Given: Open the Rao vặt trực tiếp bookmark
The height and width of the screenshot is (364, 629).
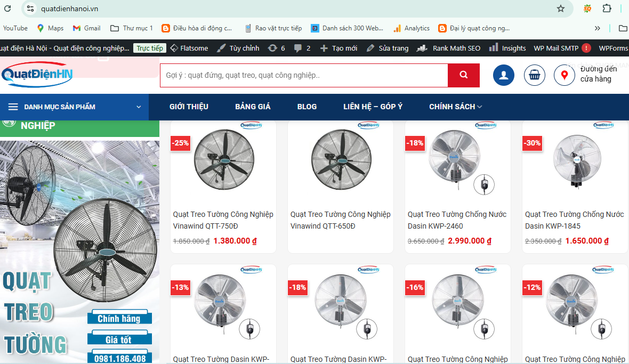Looking at the screenshot, I should coord(273,28).
